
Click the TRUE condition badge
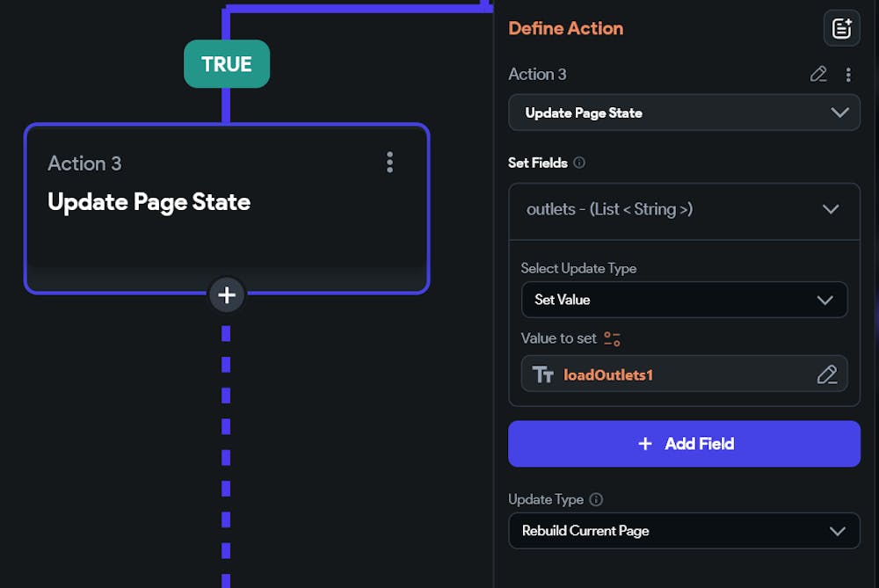click(227, 64)
